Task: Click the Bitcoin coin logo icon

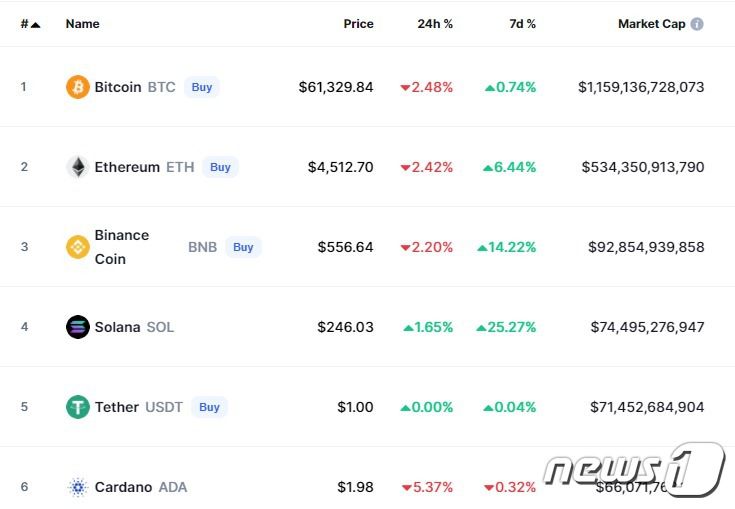Action: tap(77, 87)
